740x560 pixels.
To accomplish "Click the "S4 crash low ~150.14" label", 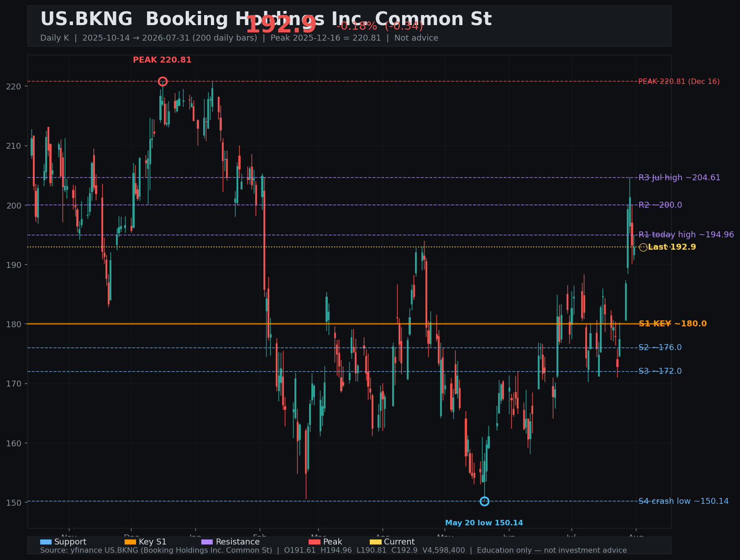I will click(683, 501).
